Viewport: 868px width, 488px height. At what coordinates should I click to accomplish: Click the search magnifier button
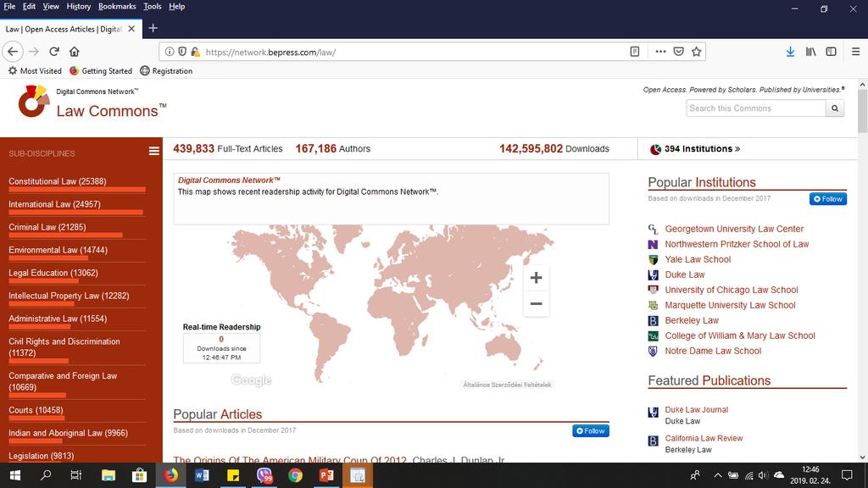835,108
